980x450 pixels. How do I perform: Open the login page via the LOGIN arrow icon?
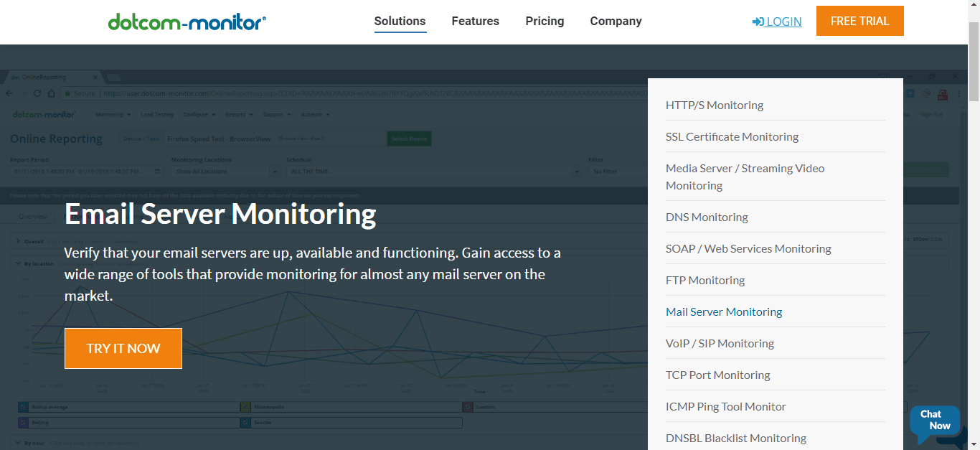click(757, 22)
